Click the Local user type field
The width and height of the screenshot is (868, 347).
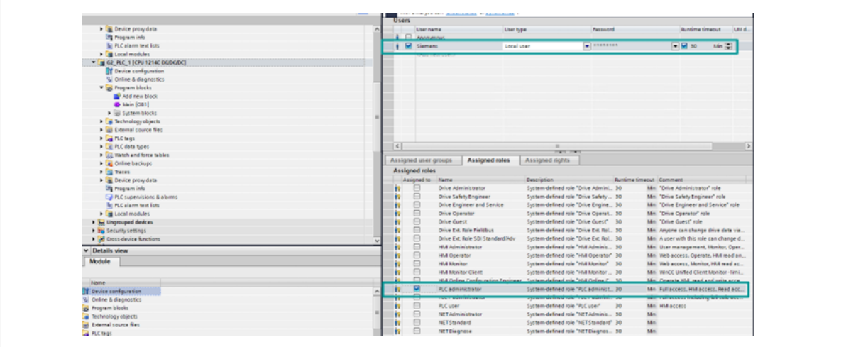(x=543, y=46)
